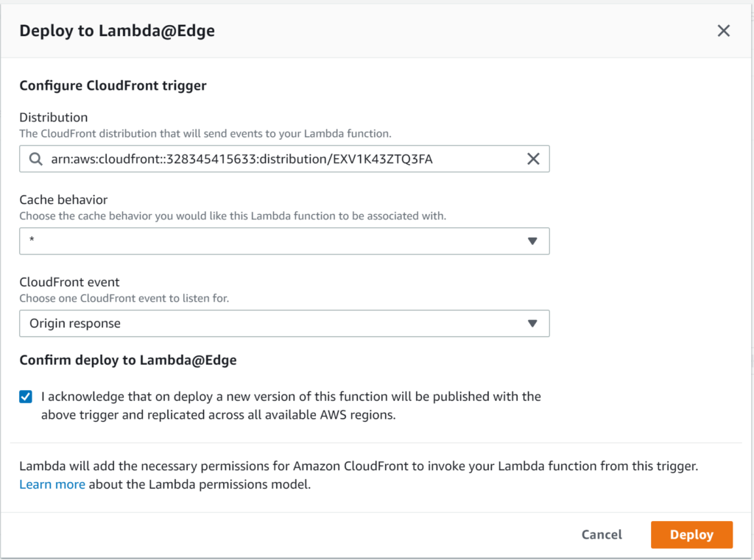Image resolution: width=754 pixels, height=560 pixels.
Task: Click the Cache behavior field label
Action: click(x=63, y=199)
